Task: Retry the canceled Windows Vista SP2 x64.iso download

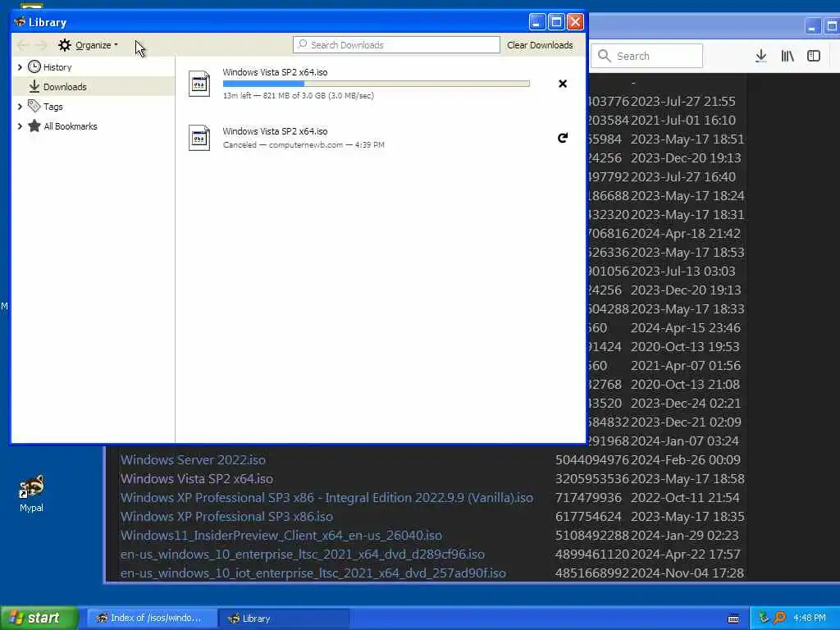Action: coord(563,138)
